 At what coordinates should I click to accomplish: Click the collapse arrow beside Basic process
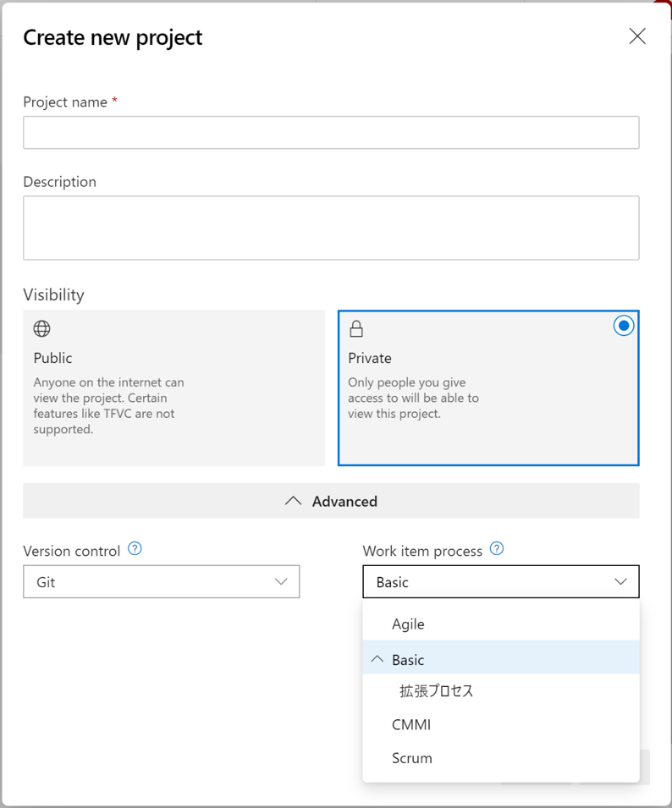click(377, 657)
